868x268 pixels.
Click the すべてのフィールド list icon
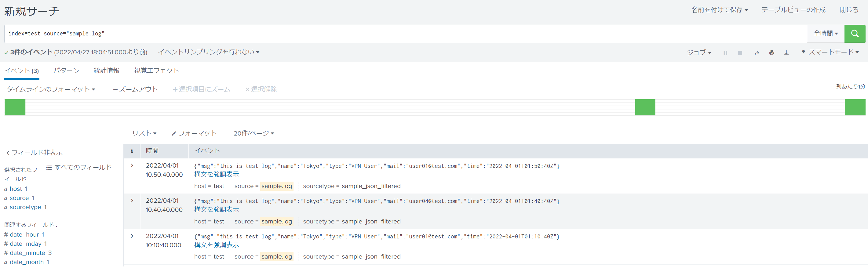pos(49,167)
